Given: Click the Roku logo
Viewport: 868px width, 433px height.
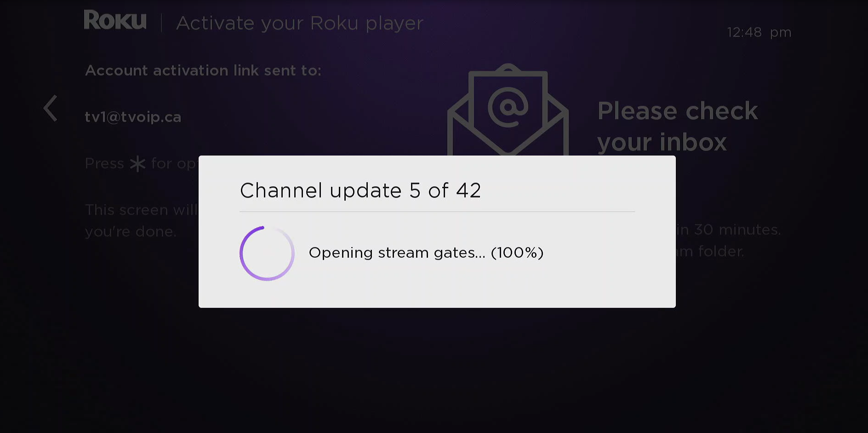Looking at the screenshot, I should (115, 21).
